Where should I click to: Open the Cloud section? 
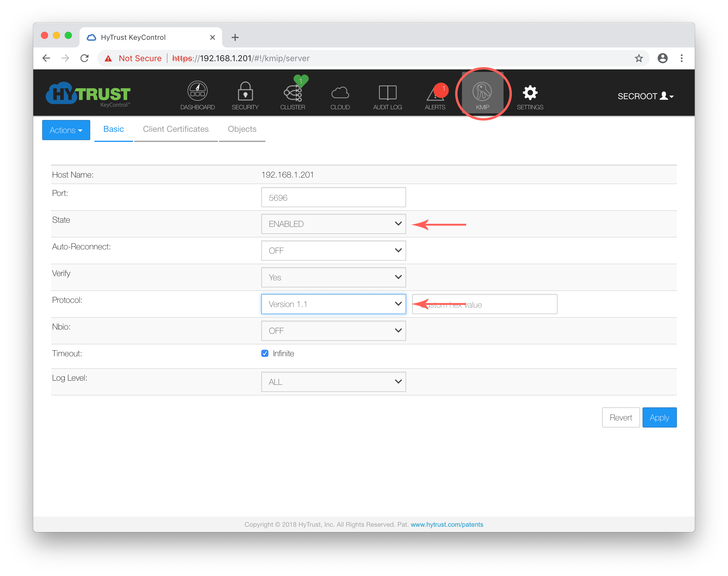pos(340,94)
